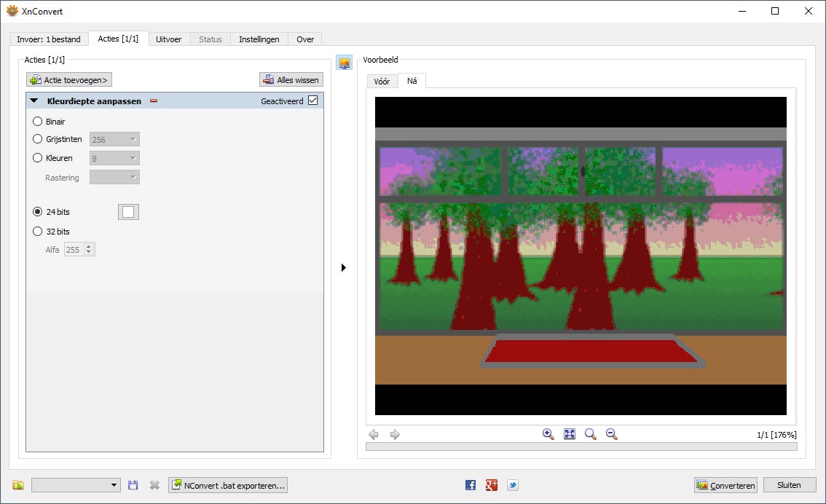Open the Kleuren count dropdown

coord(114,159)
